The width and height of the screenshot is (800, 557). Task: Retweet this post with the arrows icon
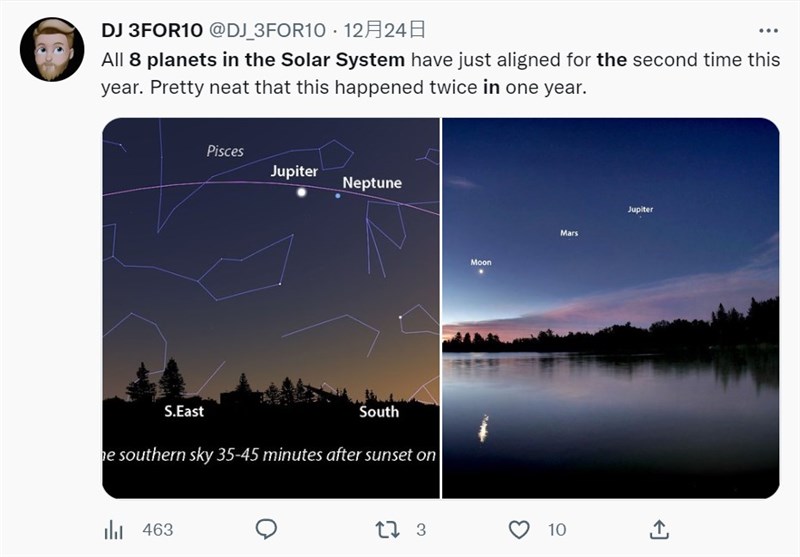pos(387,529)
